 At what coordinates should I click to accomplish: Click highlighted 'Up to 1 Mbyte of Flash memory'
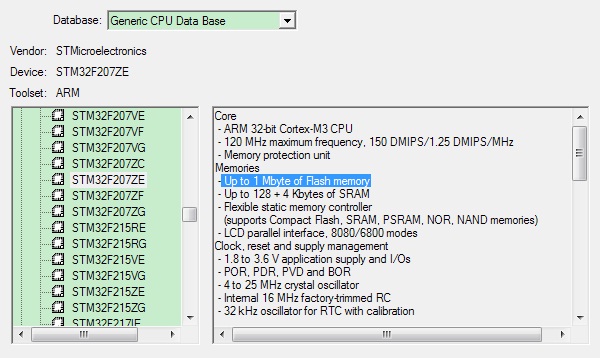tap(296, 181)
